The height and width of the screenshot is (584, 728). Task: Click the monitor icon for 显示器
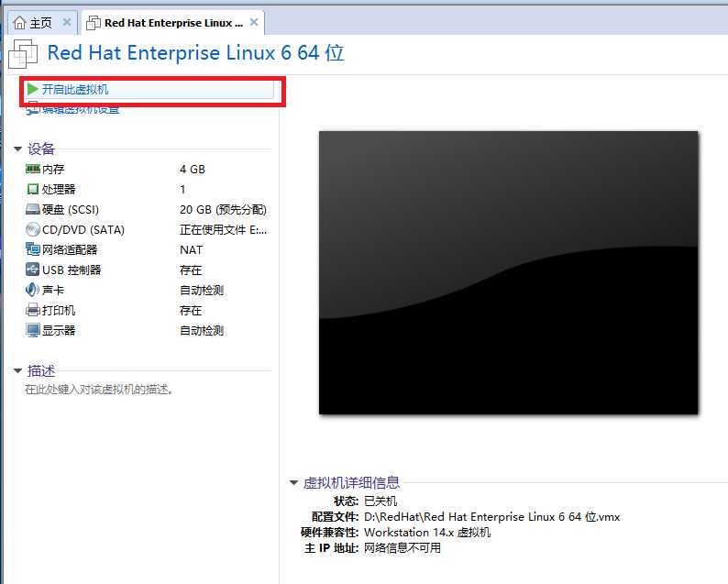coord(32,330)
